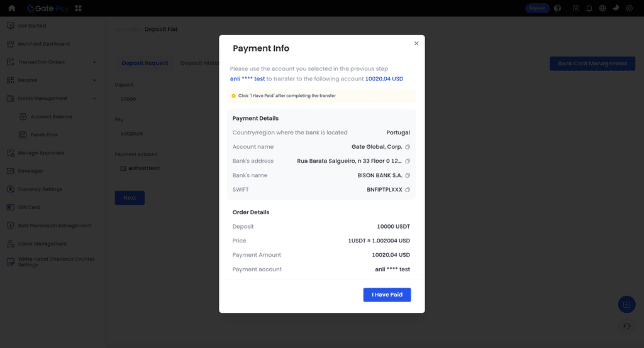The width and height of the screenshot is (644, 348).
Task: Copy the bank's name BISON BANK S.A.
Action: pos(408,176)
